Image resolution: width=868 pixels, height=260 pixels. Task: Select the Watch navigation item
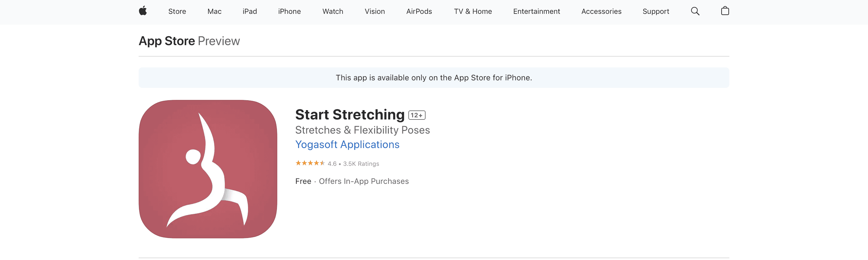(332, 11)
